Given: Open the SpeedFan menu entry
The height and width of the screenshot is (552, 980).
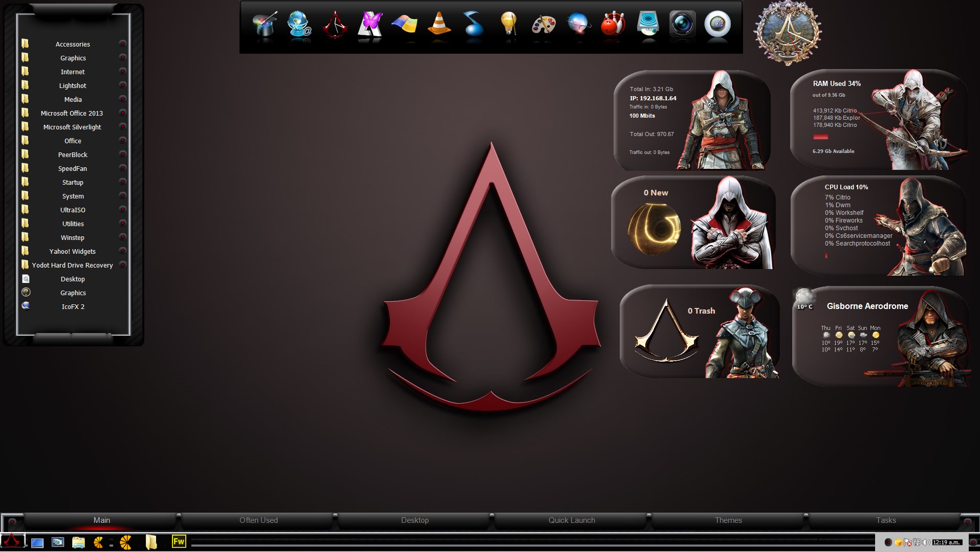Looking at the screenshot, I should (73, 169).
